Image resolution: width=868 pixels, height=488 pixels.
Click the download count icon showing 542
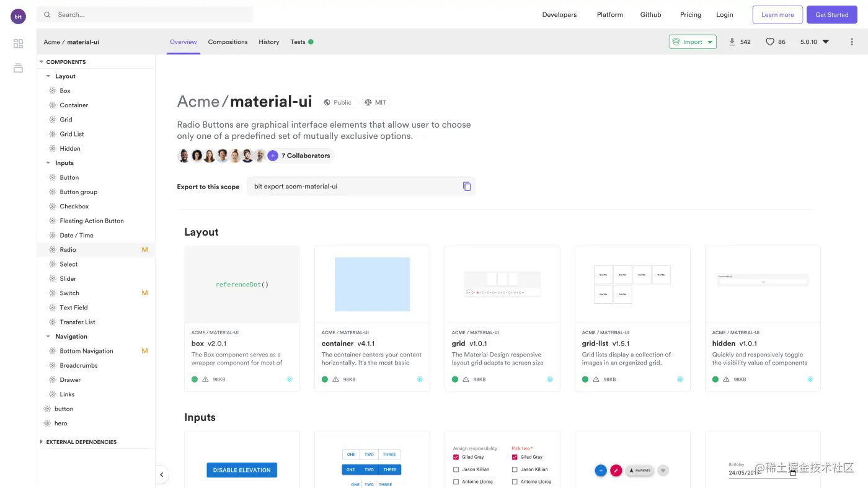[x=732, y=42]
